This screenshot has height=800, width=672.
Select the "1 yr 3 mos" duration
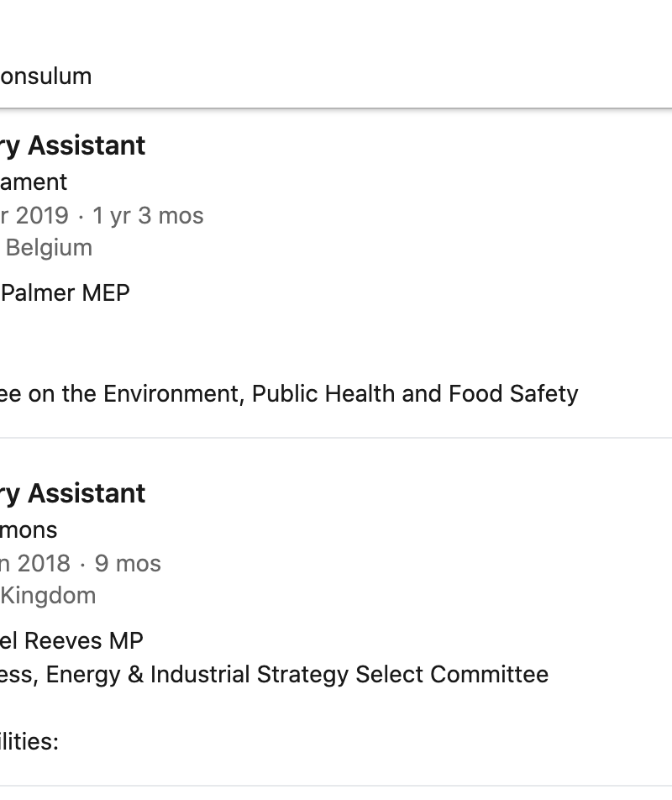pyautogui.click(x=148, y=216)
